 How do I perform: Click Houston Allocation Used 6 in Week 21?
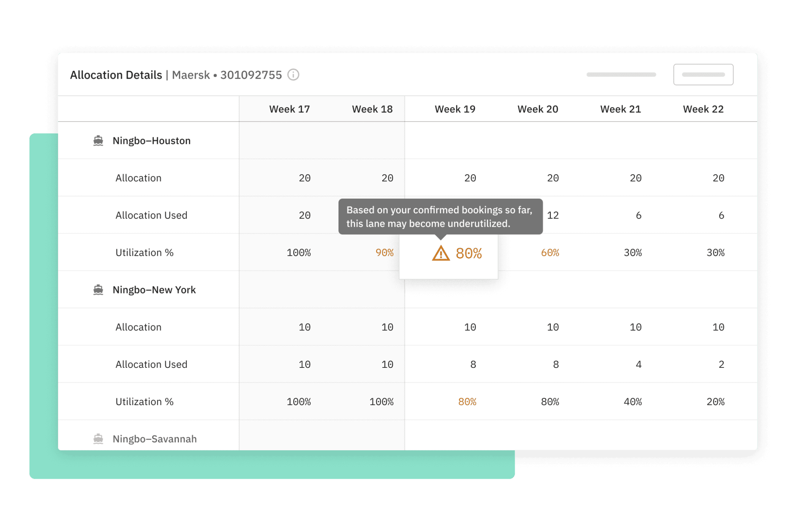coord(639,215)
